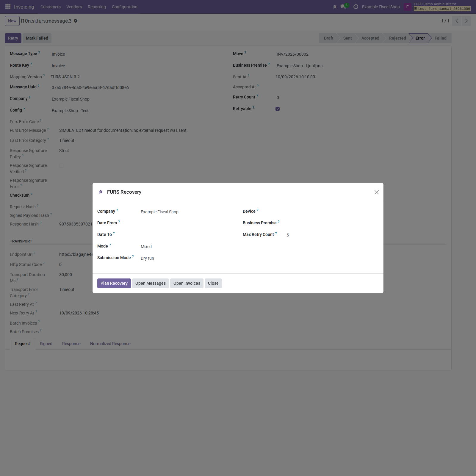The width and height of the screenshot is (476, 476).
Task: Click help tooltip mark next to Max Retry Count
Action: click(x=276, y=233)
